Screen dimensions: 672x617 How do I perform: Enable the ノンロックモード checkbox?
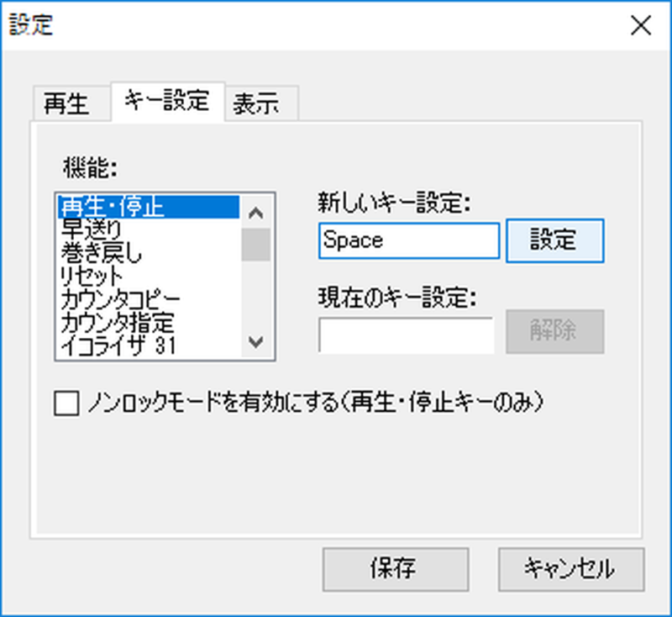pos(65,404)
